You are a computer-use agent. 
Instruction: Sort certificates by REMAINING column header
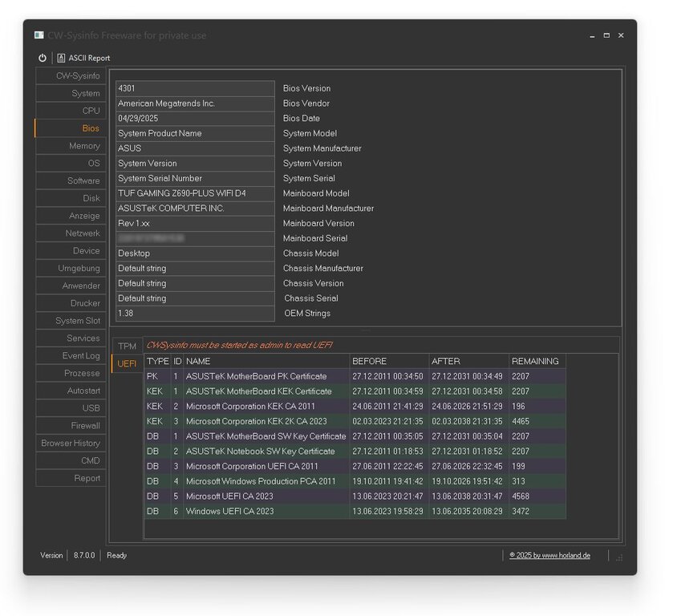(x=536, y=361)
